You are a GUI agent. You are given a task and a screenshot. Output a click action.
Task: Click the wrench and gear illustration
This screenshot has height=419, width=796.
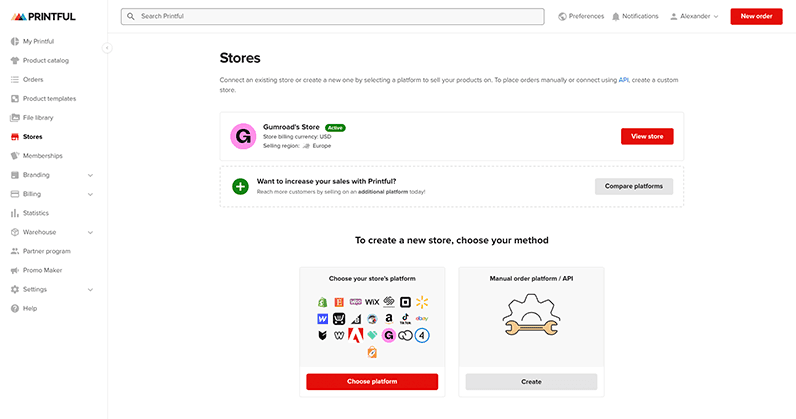[532, 314]
